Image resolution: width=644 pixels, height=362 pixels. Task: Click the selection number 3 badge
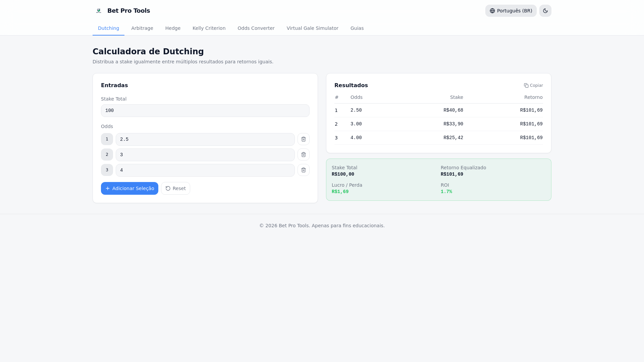coord(107,170)
